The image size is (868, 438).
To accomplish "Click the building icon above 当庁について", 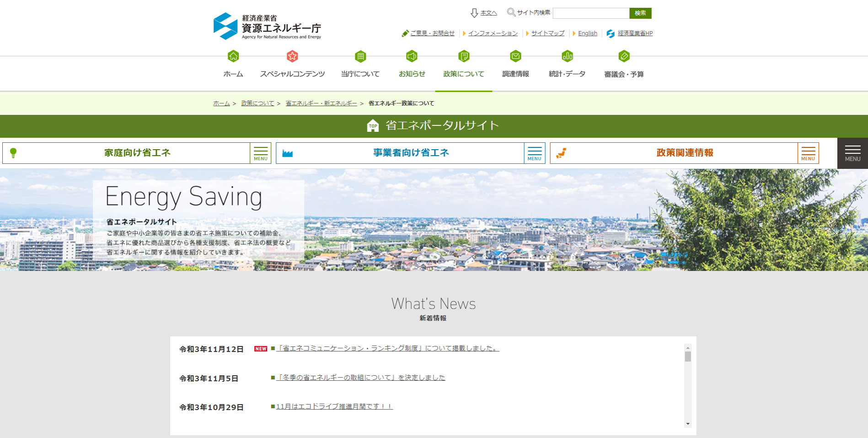I will [360, 56].
